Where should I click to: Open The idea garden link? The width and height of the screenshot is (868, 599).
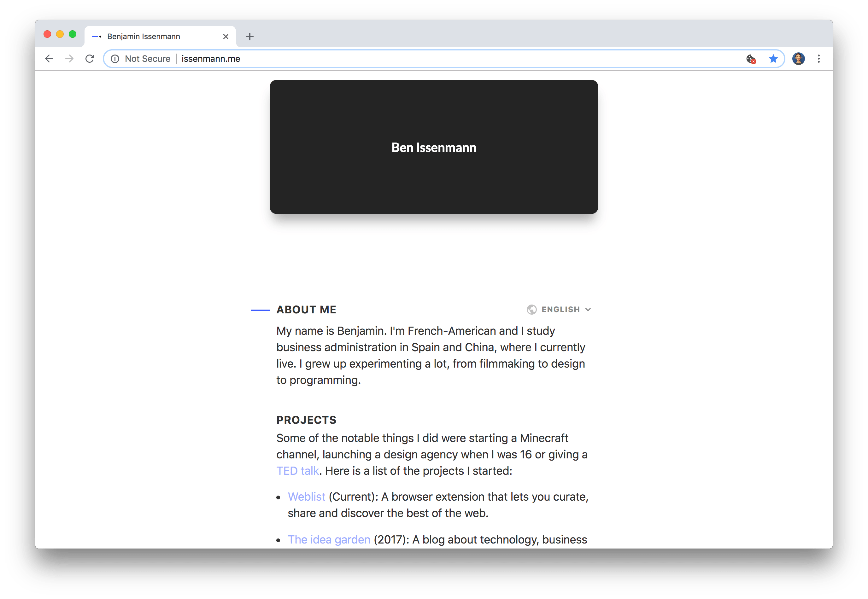tap(329, 539)
